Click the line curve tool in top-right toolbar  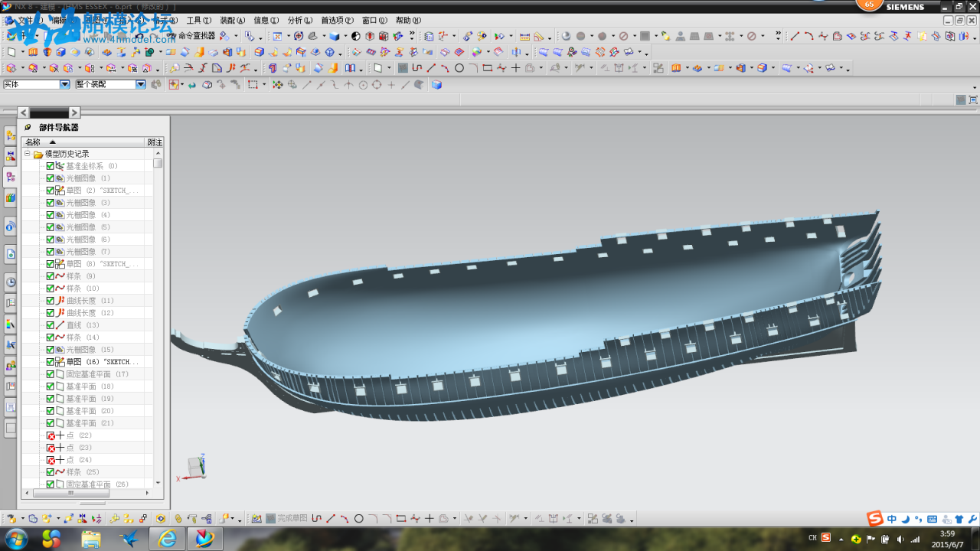tap(795, 36)
